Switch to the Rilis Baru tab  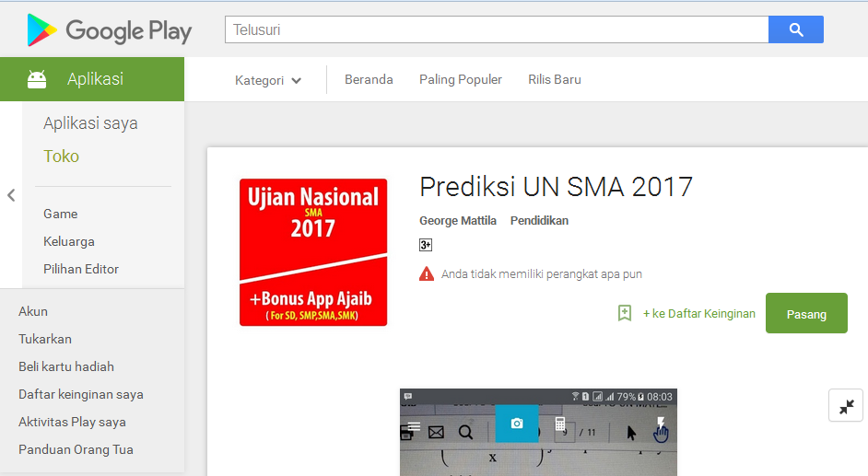554,79
